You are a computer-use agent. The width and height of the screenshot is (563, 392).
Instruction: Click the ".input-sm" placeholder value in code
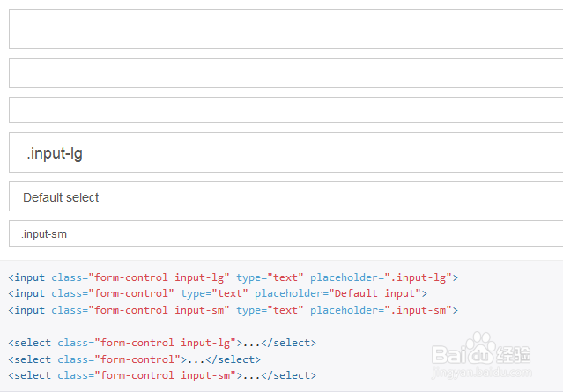(x=421, y=310)
